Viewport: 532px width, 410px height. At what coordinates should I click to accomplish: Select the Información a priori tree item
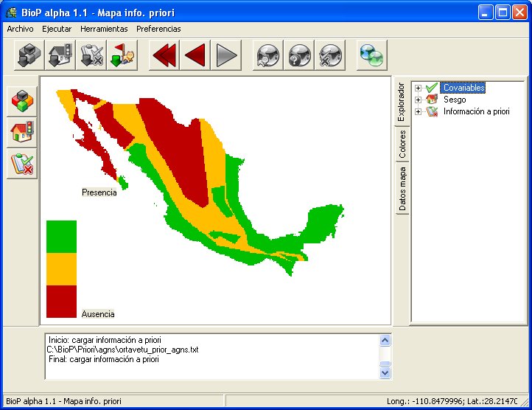point(476,111)
